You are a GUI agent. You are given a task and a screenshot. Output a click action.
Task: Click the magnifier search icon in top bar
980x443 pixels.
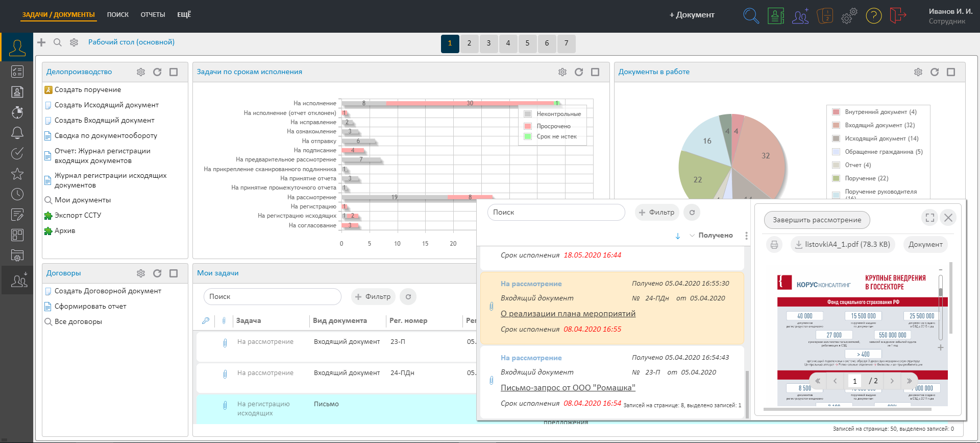point(751,15)
